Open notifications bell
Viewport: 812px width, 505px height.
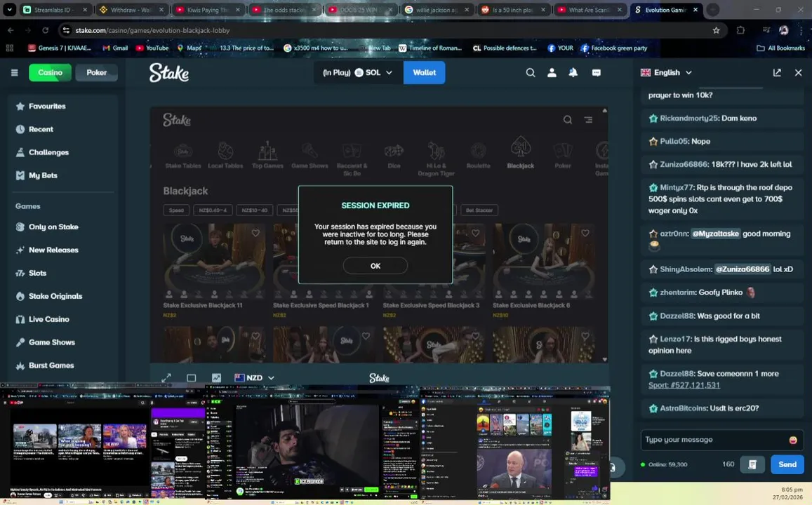[x=573, y=72]
